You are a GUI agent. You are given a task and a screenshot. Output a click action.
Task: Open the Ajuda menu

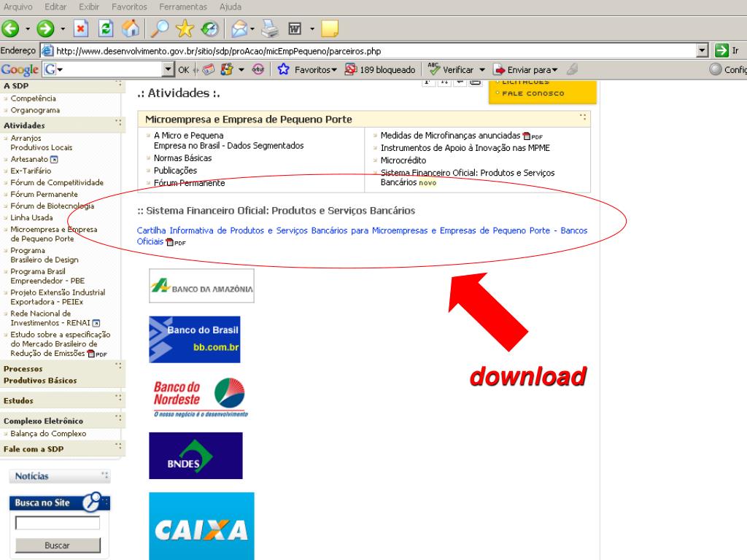pyautogui.click(x=230, y=7)
